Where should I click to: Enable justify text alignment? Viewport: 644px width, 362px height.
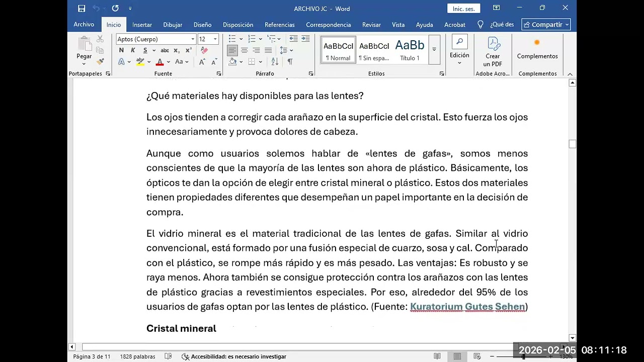(268, 50)
